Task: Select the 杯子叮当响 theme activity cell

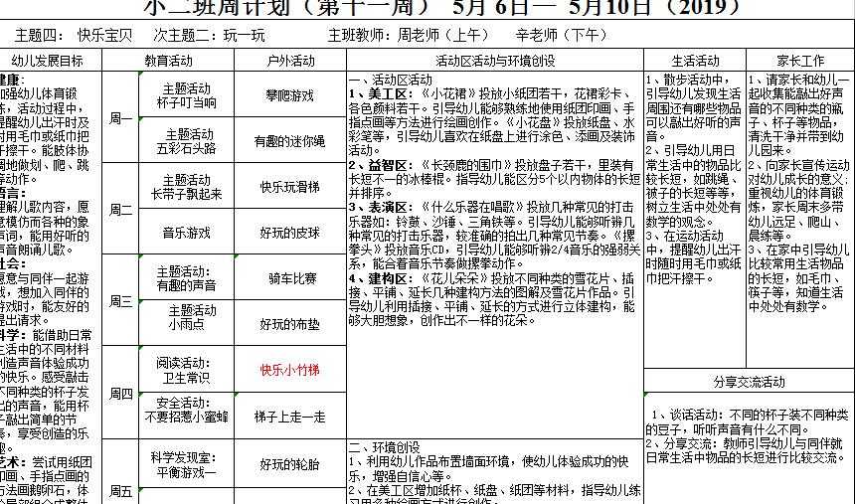Action: click(x=186, y=95)
